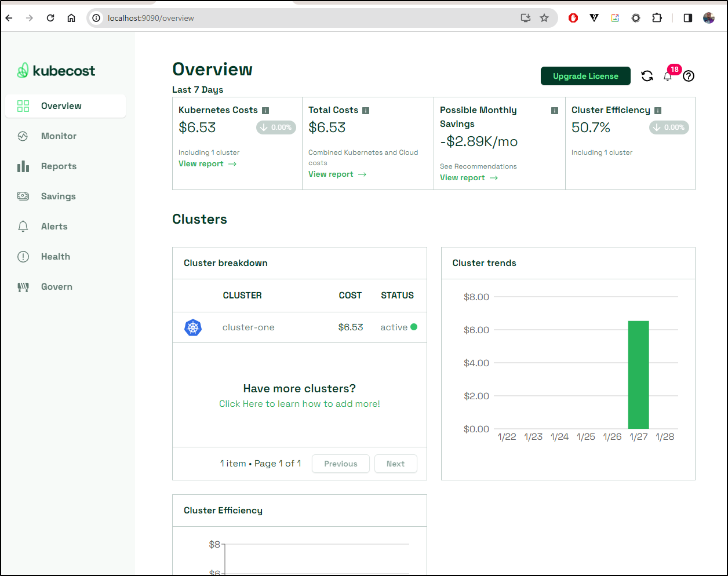Bookmark this page with the star
The height and width of the screenshot is (576, 728).
tap(544, 18)
